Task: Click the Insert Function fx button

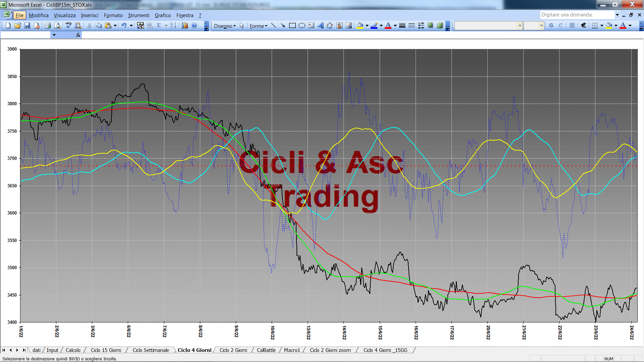Action: (x=78, y=35)
